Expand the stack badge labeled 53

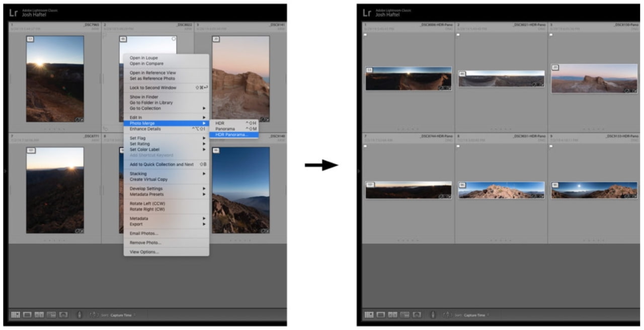click(x=370, y=70)
